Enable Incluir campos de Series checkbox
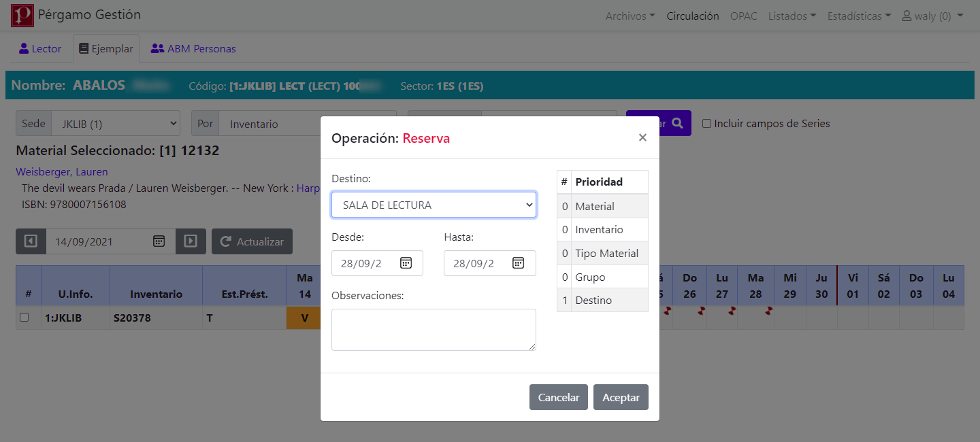The image size is (980, 442). (706, 124)
